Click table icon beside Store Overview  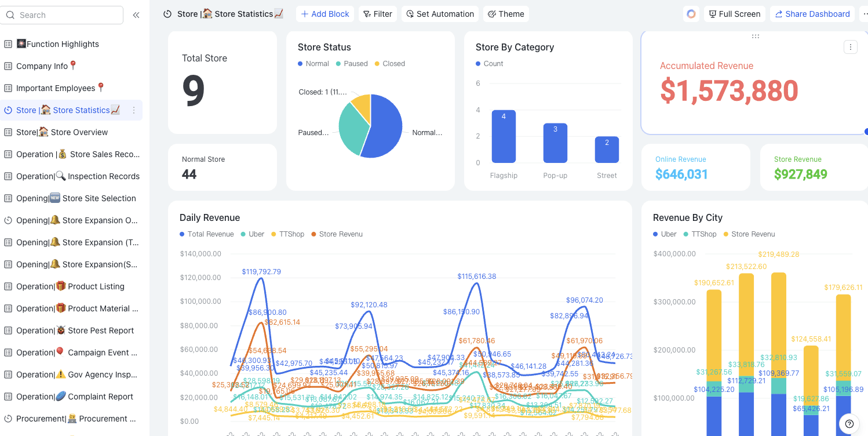click(x=8, y=132)
